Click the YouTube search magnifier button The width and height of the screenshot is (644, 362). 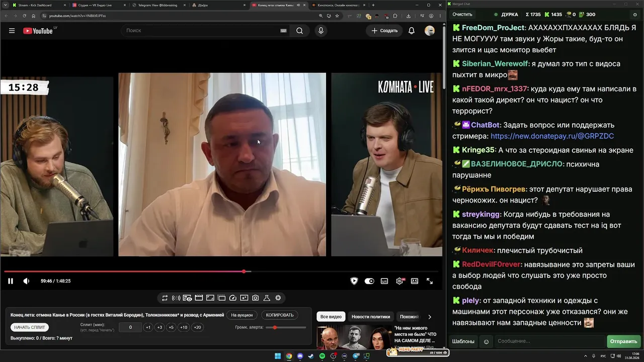coord(299,31)
